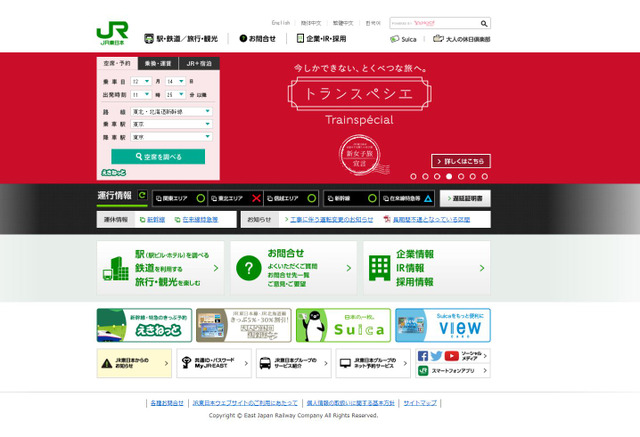The image size is (640, 437).
Task: Select the third carousel indicator dot
Action: [x=435, y=176]
